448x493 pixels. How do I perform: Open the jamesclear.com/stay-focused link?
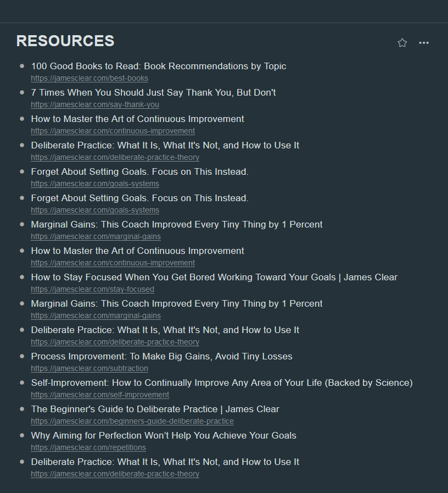[x=92, y=289]
